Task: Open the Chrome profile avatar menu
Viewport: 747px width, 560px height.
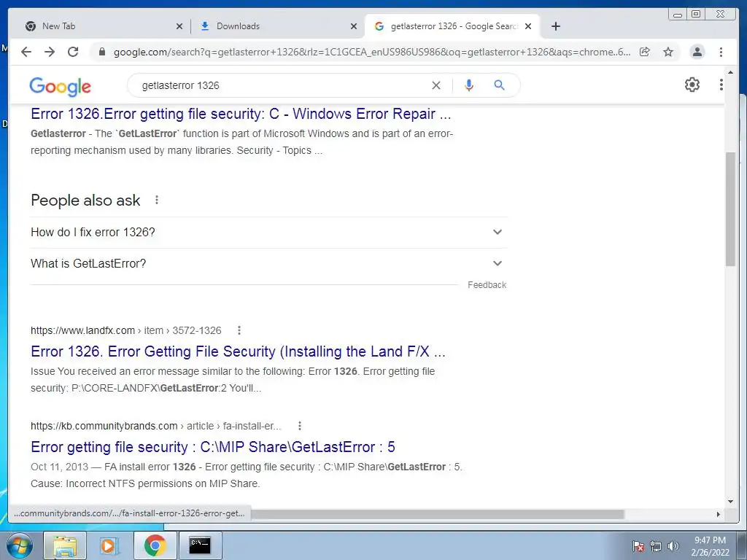Action: (697, 52)
